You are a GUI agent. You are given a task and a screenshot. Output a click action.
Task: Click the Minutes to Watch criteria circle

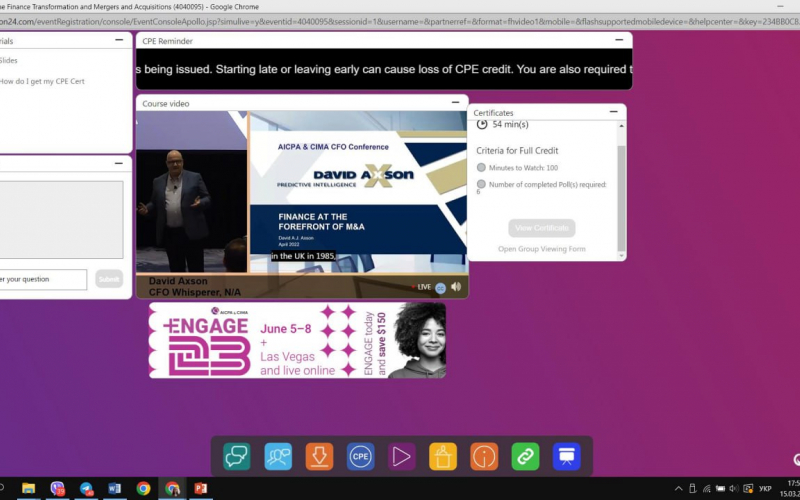pyautogui.click(x=481, y=167)
